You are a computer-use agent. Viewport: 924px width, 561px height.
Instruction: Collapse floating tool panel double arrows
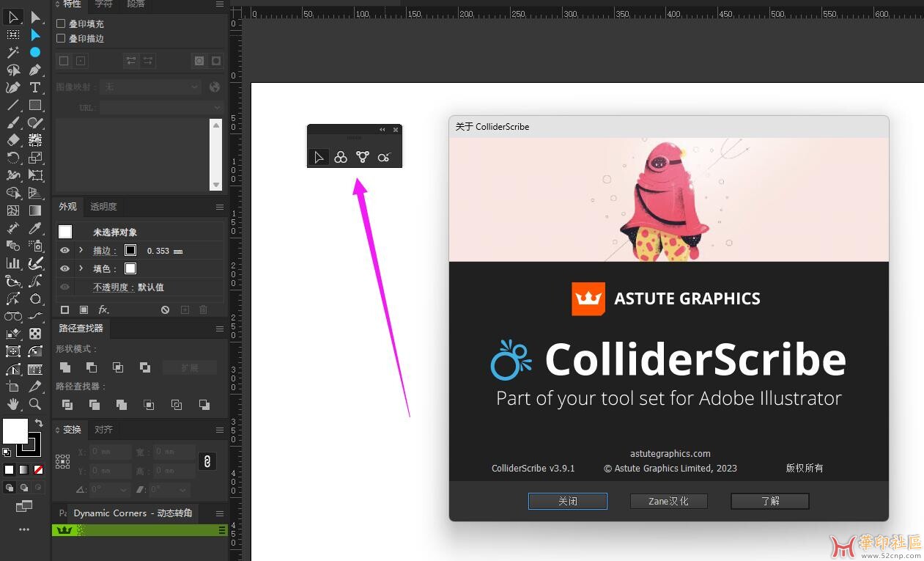382,130
